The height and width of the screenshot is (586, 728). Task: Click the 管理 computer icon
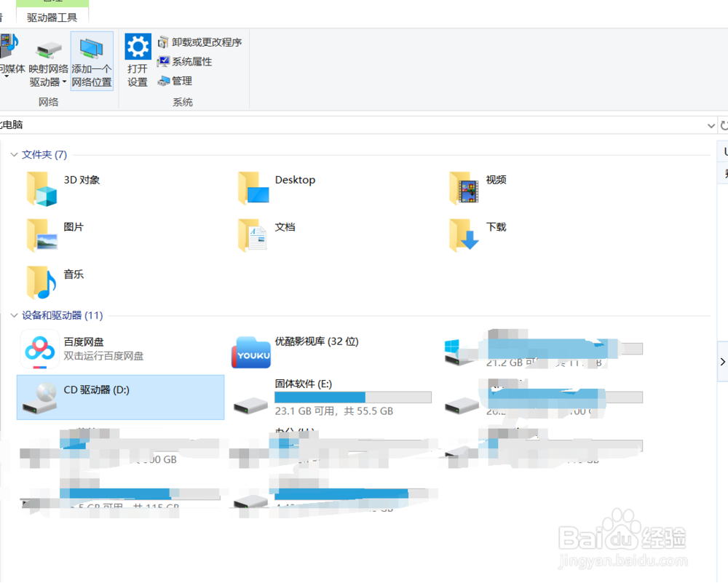pos(163,82)
